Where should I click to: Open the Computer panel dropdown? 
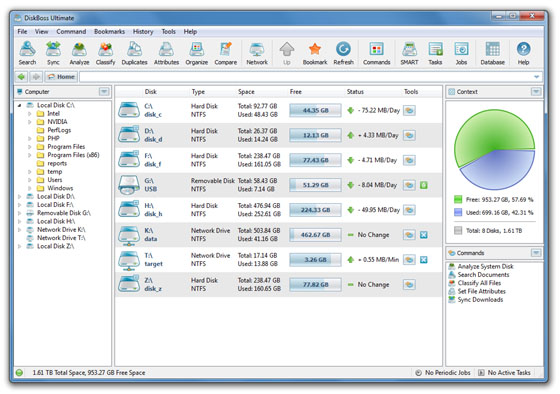(104, 92)
